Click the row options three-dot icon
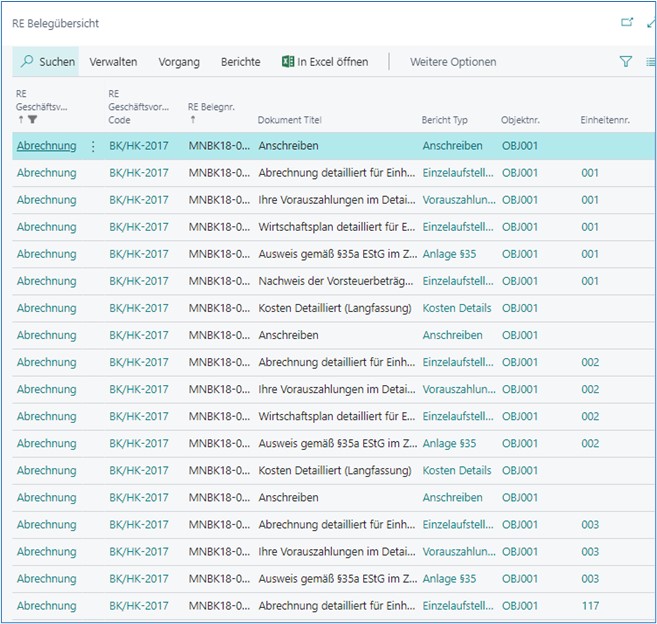 point(93,146)
